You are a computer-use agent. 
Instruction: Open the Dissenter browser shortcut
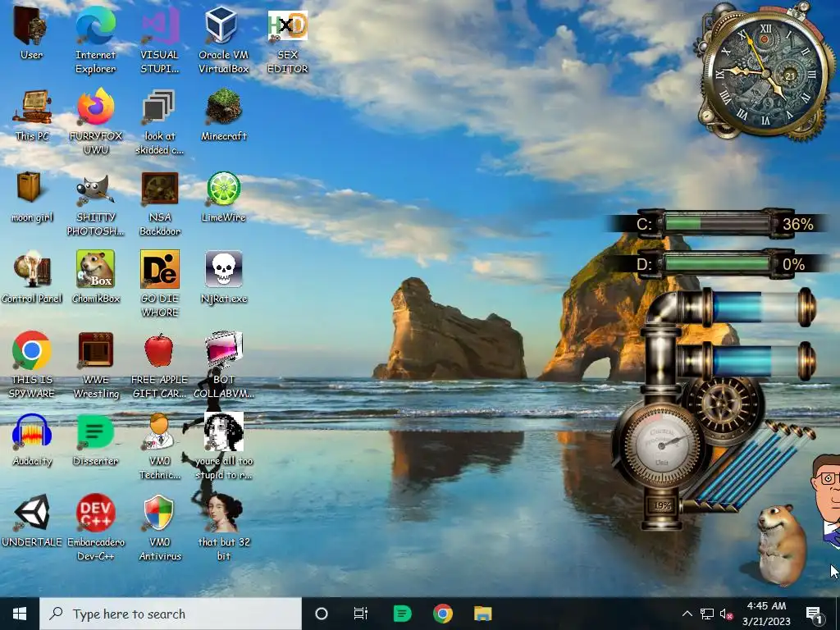(x=95, y=440)
